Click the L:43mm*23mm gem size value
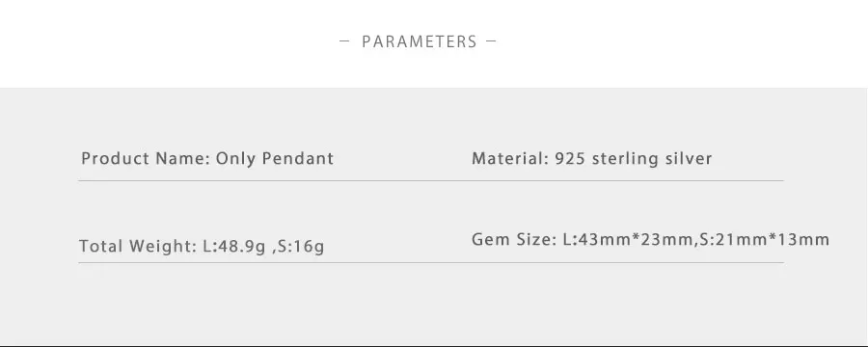This screenshot has height=347, width=868. pos(628,240)
